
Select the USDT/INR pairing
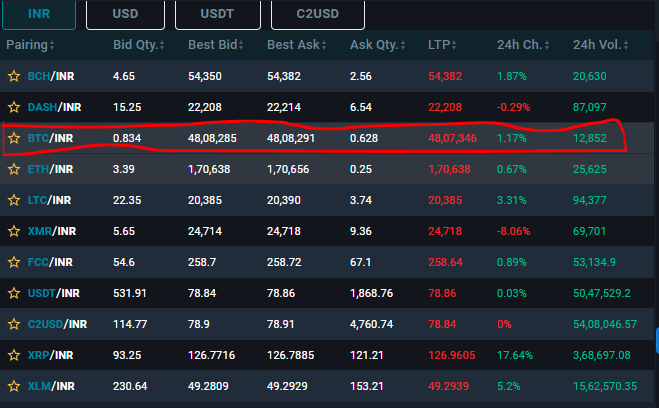point(54,293)
